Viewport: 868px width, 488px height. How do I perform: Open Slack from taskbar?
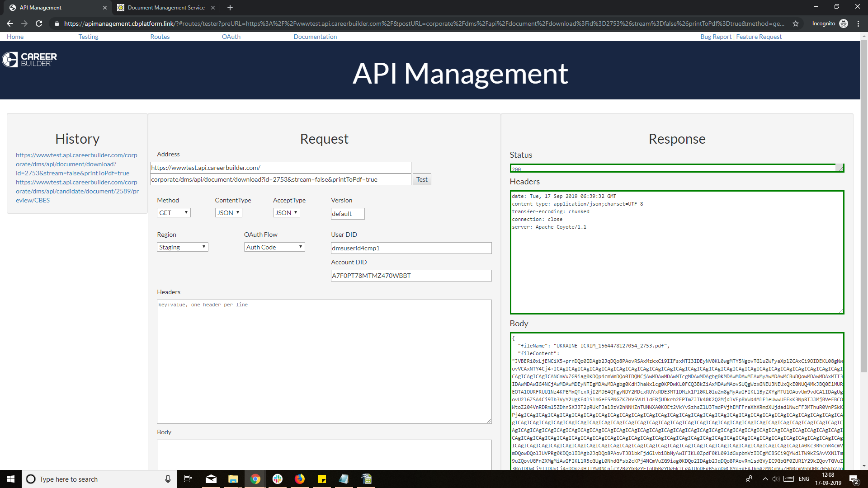[x=278, y=479]
